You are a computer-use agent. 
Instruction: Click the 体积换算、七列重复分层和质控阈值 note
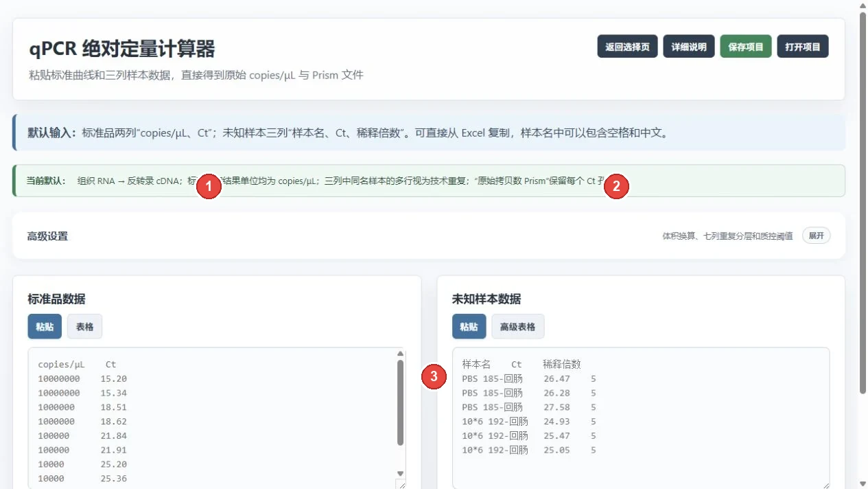[x=727, y=236]
